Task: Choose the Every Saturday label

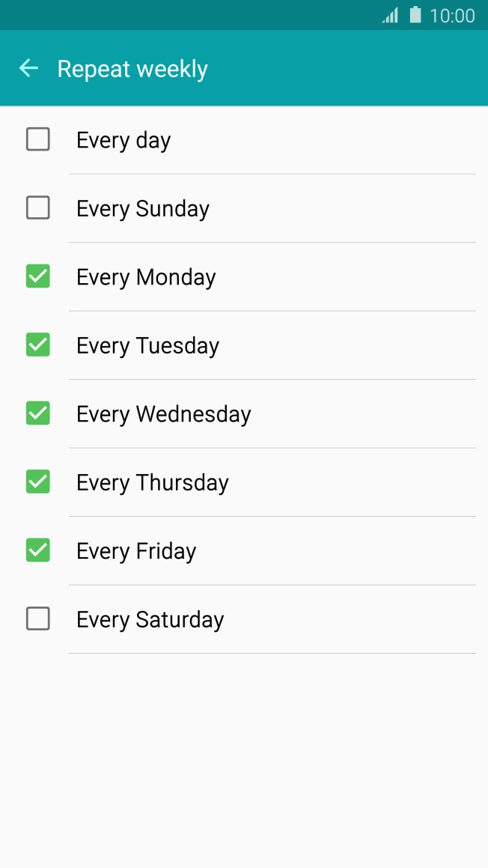Action: coord(150,619)
